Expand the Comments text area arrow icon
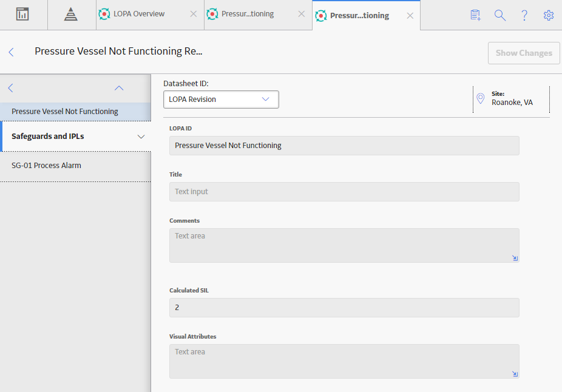The image size is (562, 392). pyautogui.click(x=515, y=258)
